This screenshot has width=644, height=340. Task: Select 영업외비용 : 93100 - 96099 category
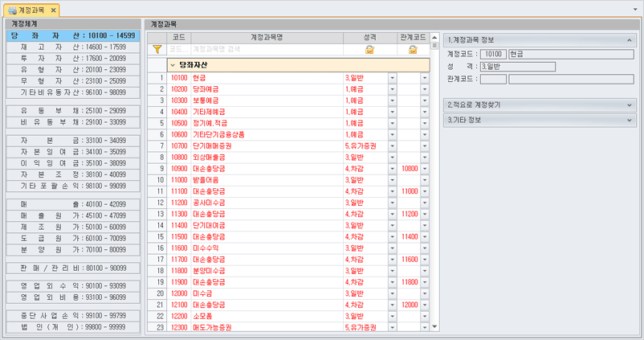coord(73,297)
